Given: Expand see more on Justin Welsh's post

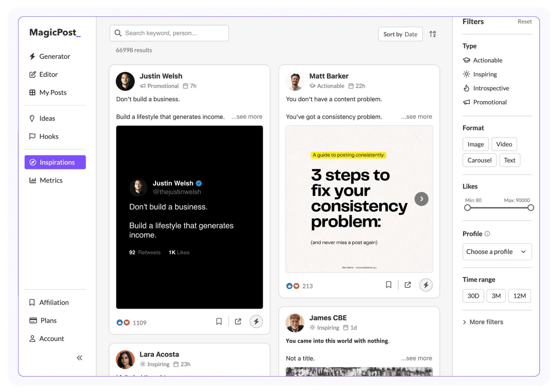Looking at the screenshot, I should click(x=247, y=117).
